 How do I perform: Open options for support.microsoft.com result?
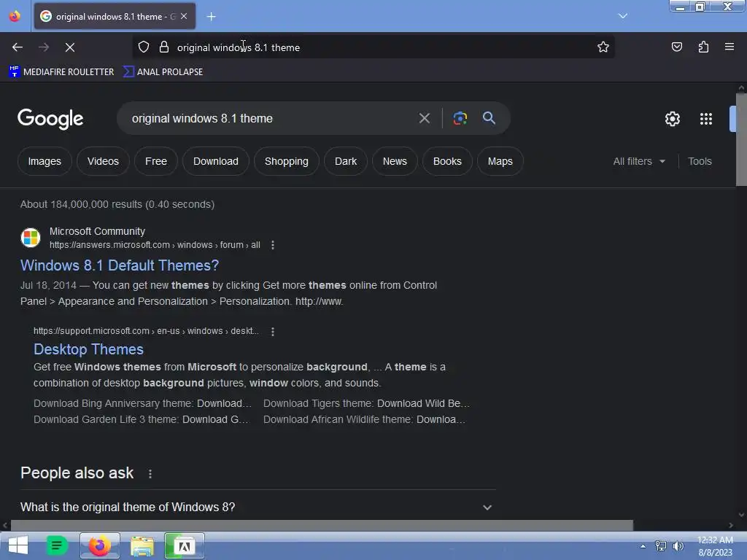click(273, 332)
